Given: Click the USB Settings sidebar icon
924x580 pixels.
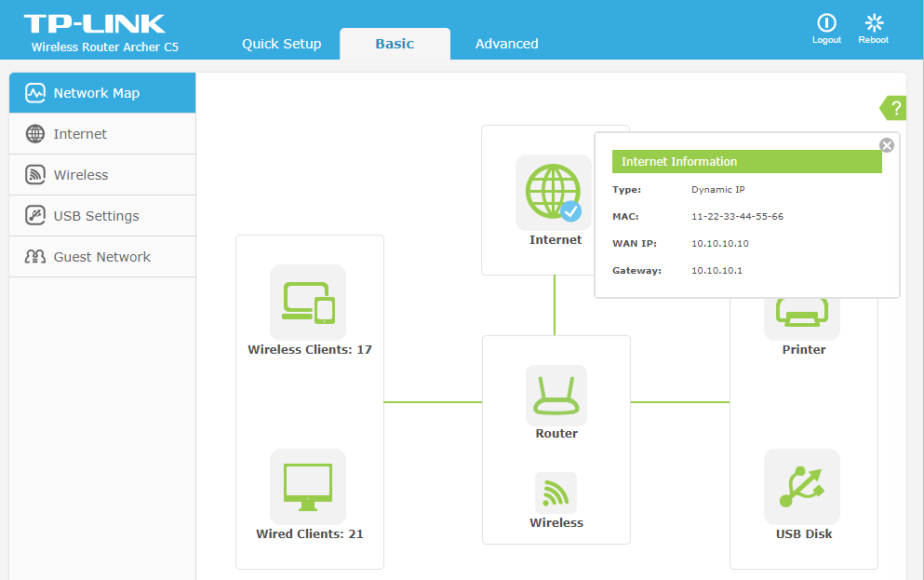Looking at the screenshot, I should tap(35, 216).
